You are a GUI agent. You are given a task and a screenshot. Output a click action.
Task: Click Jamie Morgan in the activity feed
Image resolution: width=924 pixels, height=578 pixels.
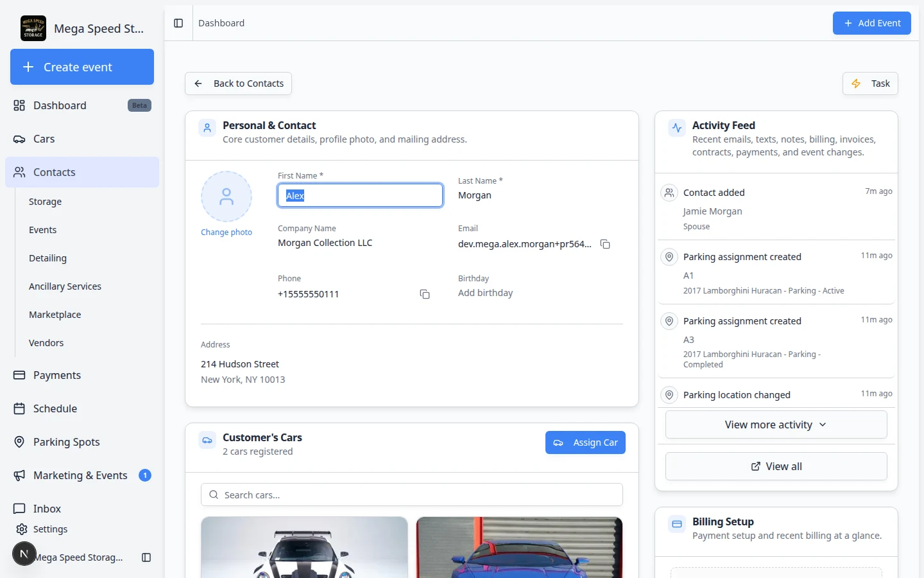tap(713, 211)
